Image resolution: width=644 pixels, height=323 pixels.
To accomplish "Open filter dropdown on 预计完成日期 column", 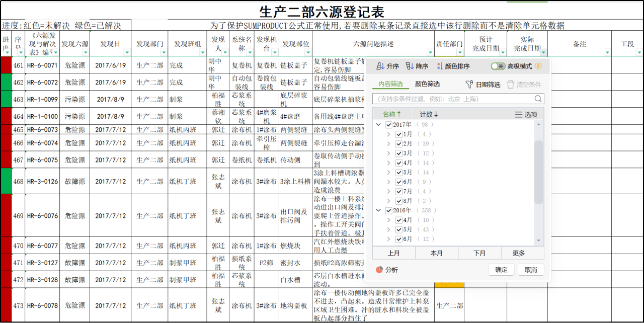I will click(x=503, y=52).
